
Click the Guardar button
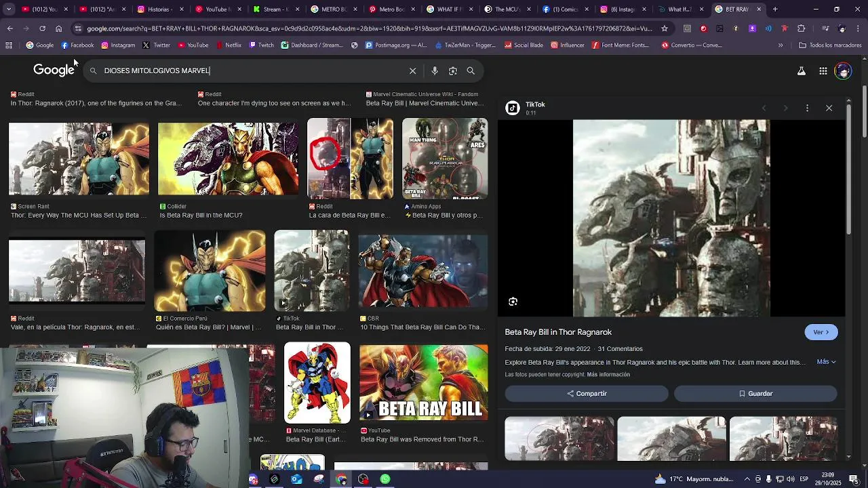755,394
